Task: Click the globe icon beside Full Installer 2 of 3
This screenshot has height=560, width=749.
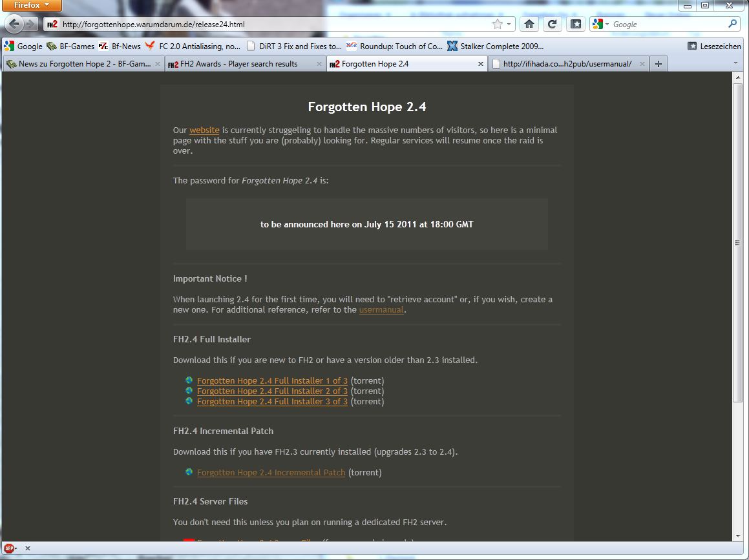Action: click(189, 391)
